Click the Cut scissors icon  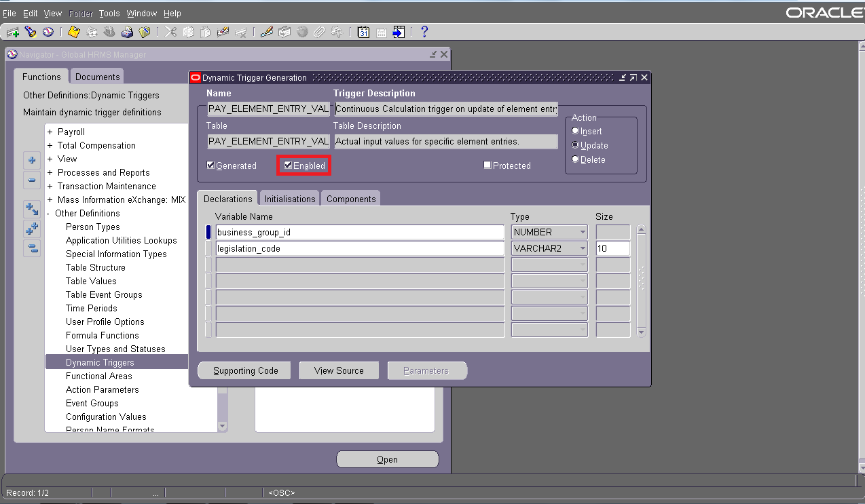[x=170, y=32]
